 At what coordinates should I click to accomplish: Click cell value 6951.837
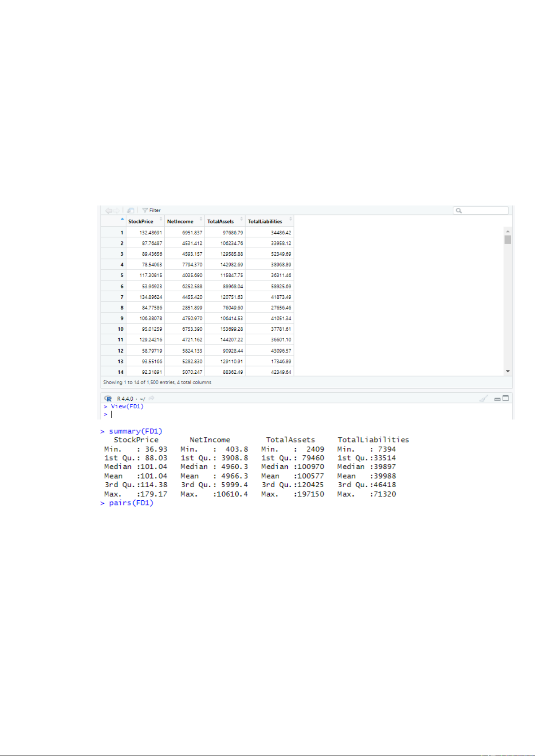pos(192,233)
